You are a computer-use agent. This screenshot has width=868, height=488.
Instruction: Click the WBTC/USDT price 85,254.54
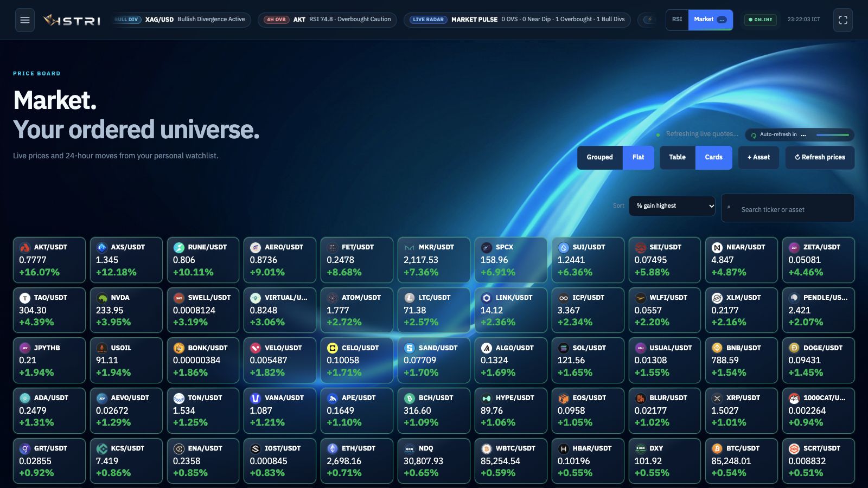(500, 461)
